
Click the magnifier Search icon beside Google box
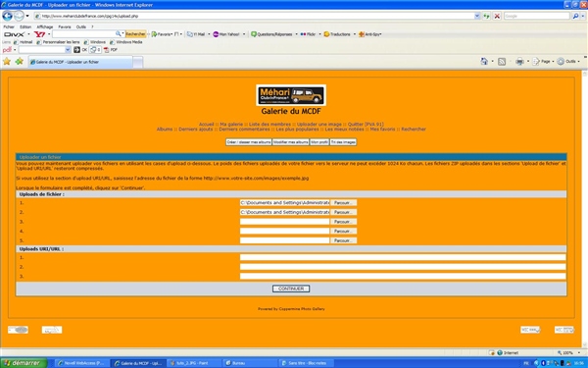click(575, 16)
